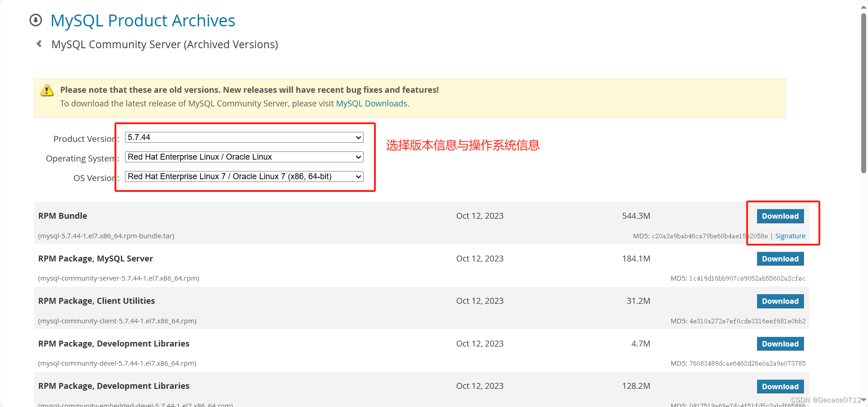This screenshot has width=868, height=407.
Task: Click filename mysql-5.7.44-1.el7.x86_64.rpm-bundle.tar
Action: (106, 236)
